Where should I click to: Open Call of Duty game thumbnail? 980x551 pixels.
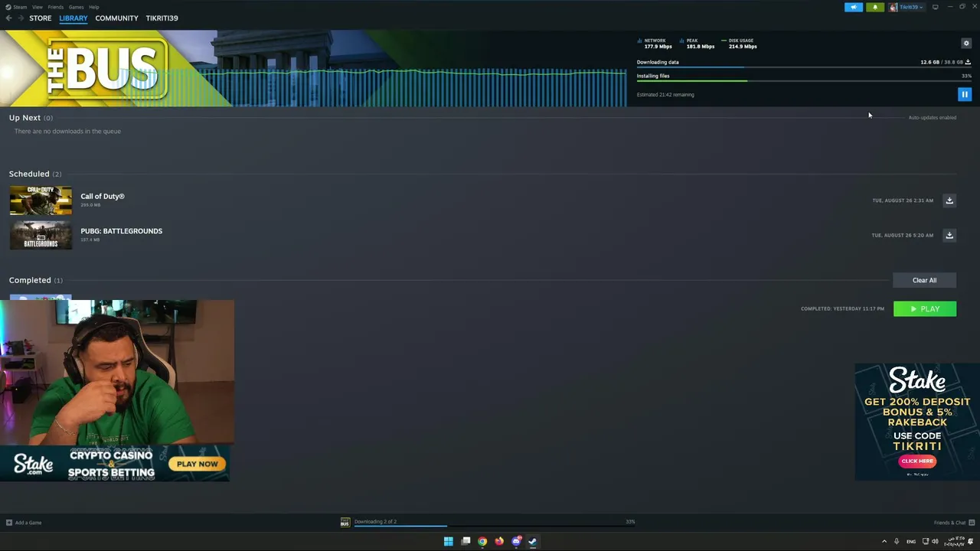coord(41,201)
